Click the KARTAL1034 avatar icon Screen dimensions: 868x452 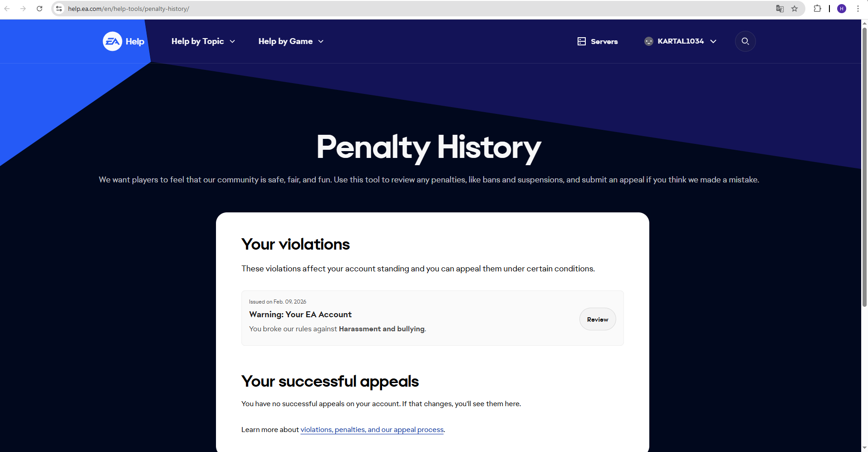tap(648, 41)
